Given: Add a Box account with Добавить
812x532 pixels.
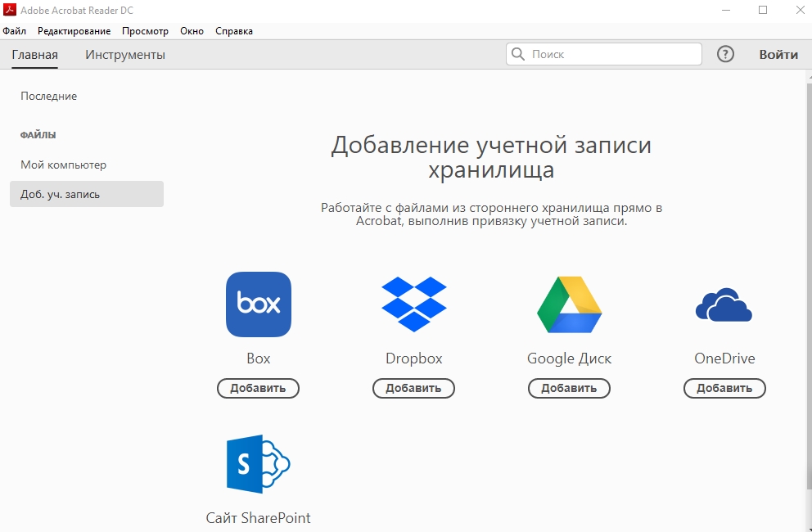Looking at the screenshot, I should coord(258,388).
